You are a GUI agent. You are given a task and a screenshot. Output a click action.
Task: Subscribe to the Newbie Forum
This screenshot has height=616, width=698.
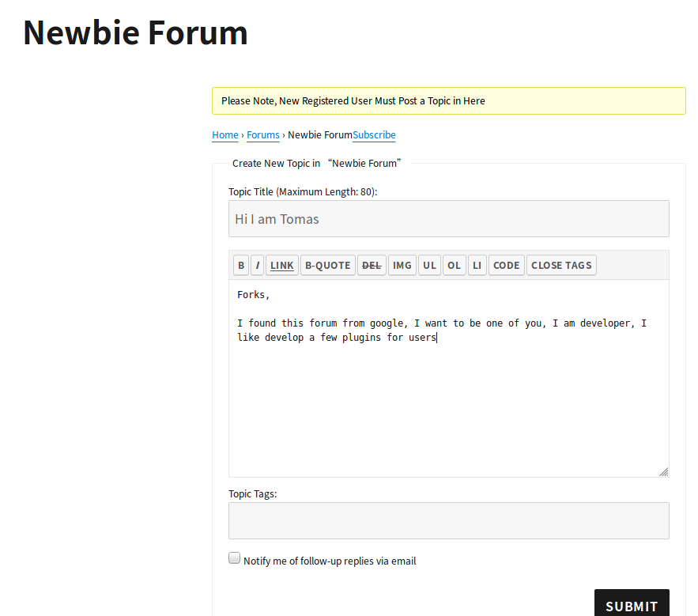click(x=374, y=134)
